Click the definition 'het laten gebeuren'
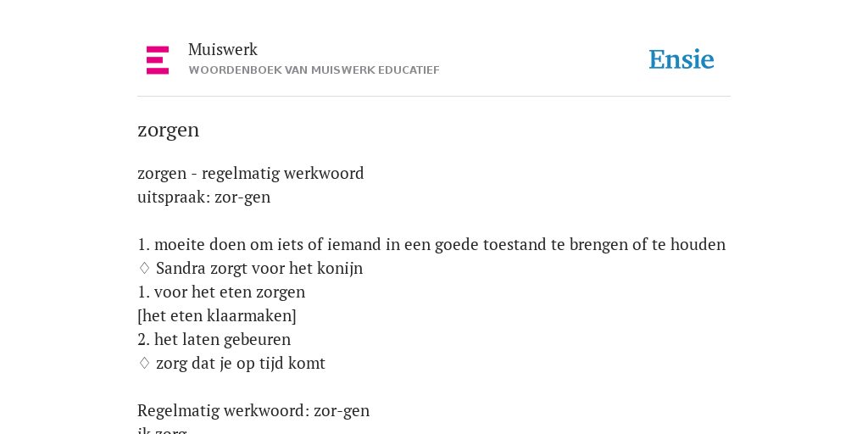 point(222,339)
